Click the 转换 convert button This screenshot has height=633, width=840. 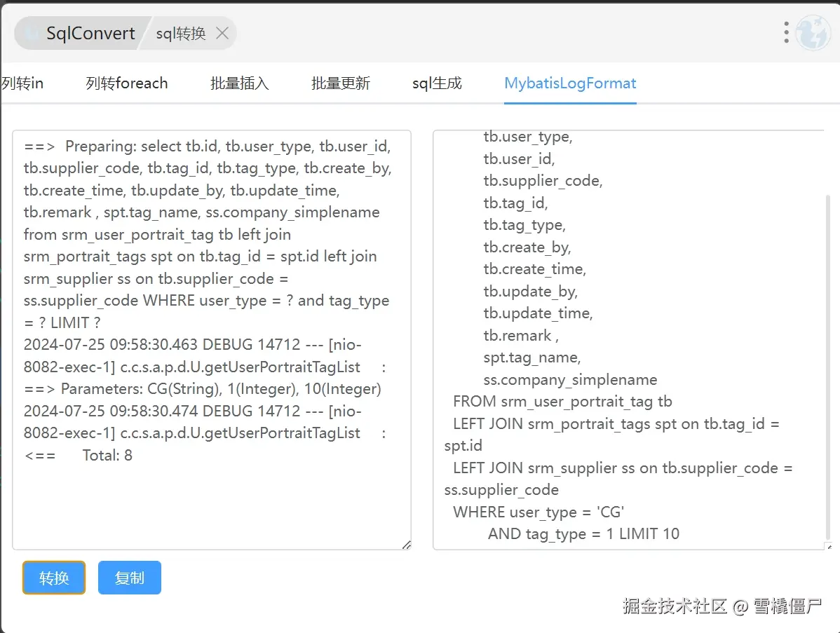point(53,578)
